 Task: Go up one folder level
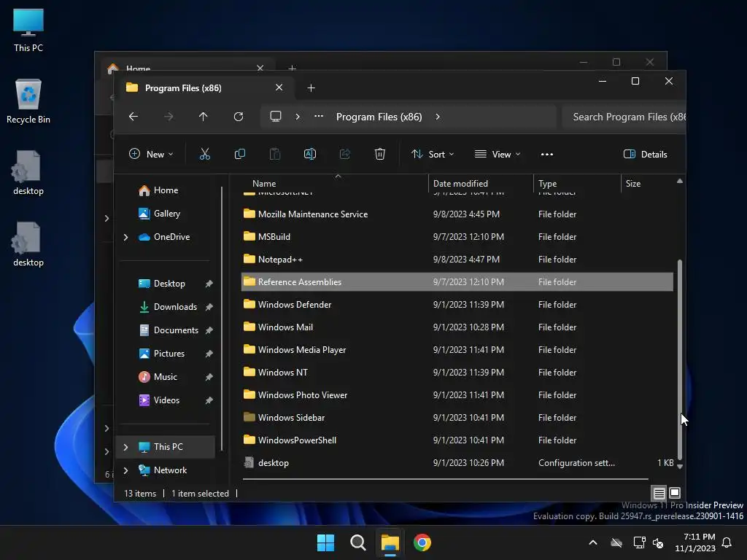click(204, 117)
